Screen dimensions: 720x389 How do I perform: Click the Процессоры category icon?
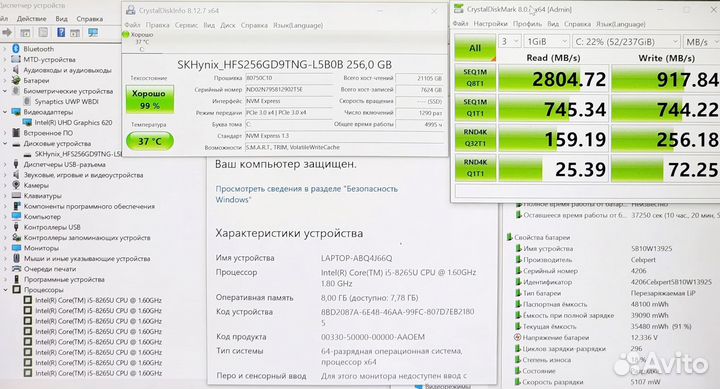[16, 290]
